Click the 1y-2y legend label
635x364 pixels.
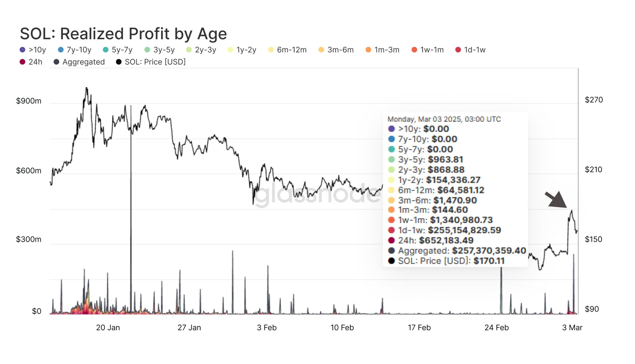tap(246, 50)
